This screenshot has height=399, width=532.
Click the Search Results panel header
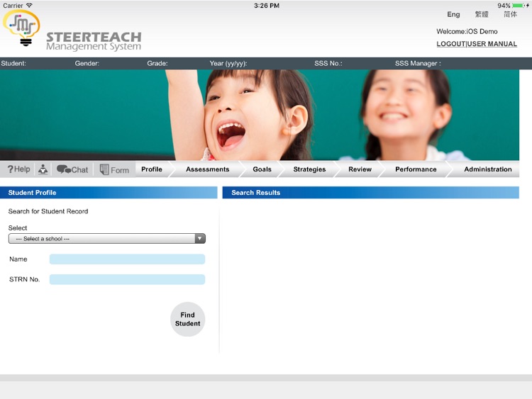(x=370, y=193)
